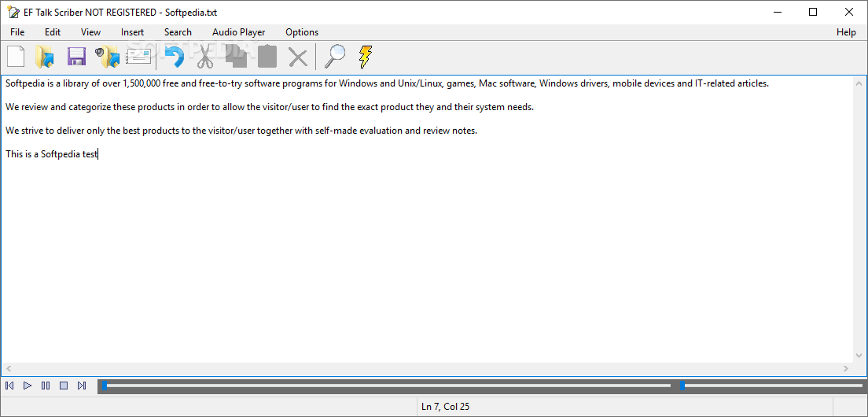Viewport: 868px width, 417px height.
Task: Click the horizontal scrollbar right arrow
Action: pyautogui.click(x=845, y=368)
